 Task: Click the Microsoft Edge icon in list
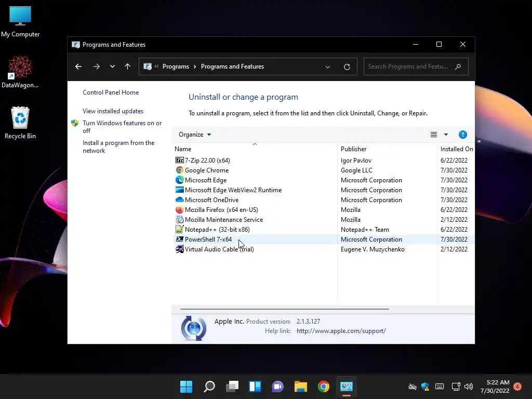179,180
